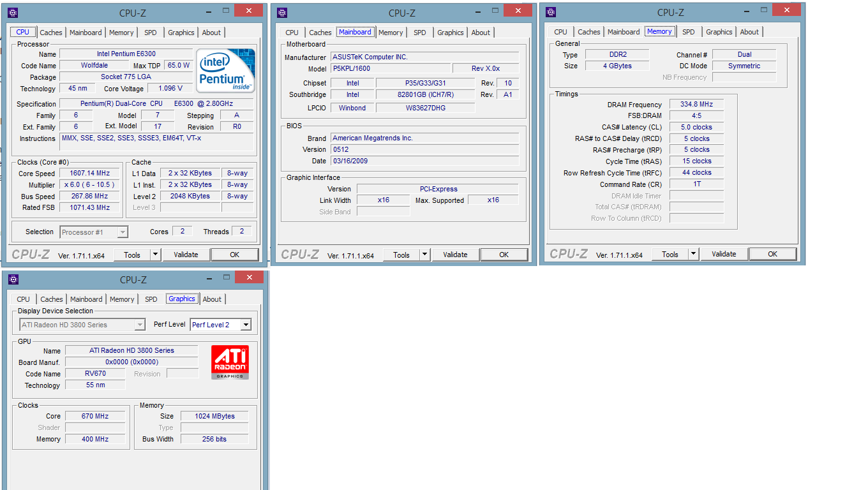Click Validate in the Memory window

pyautogui.click(x=724, y=254)
